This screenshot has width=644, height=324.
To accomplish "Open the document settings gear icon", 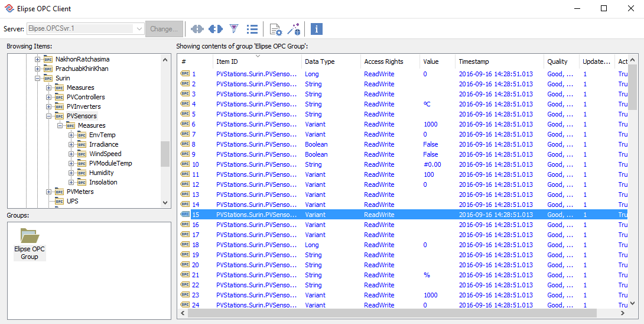I will pos(275,30).
